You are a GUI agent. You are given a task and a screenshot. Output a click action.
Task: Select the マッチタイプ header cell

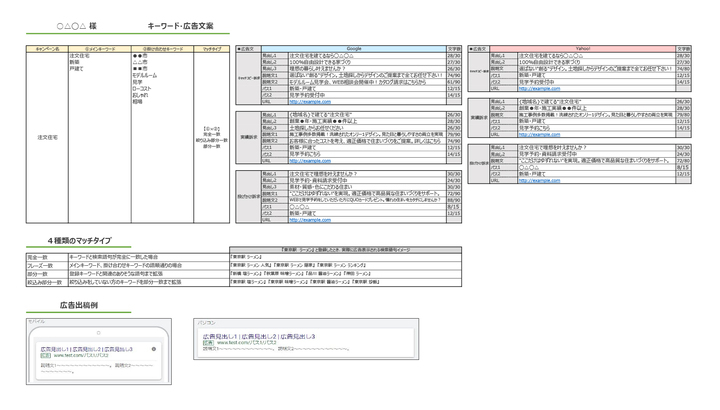coord(211,48)
